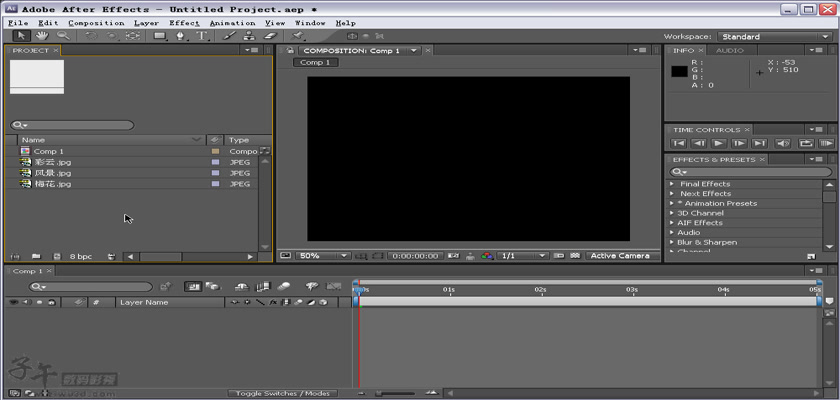The image size is (840, 400).
Task: Click the Show Last Snapshot icon
Action: tap(470, 256)
